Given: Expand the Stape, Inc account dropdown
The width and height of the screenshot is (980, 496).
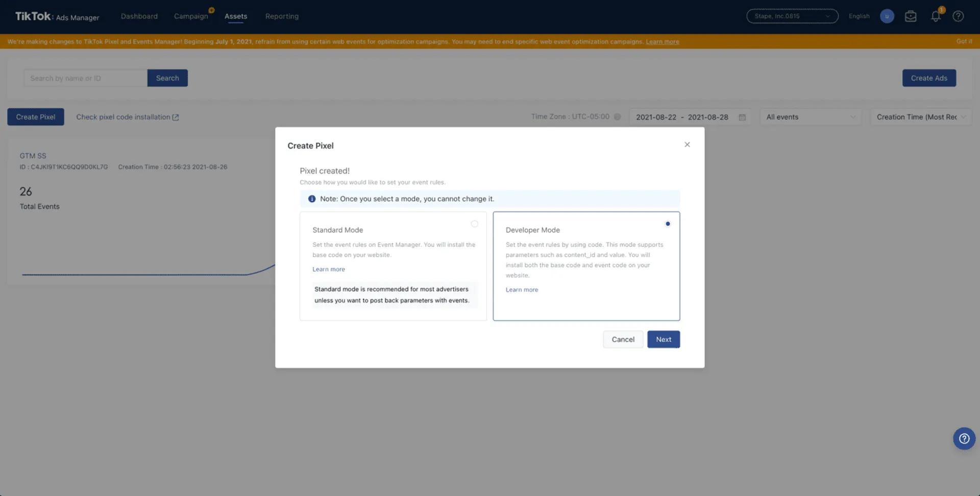Looking at the screenshot, I should [x=792, y=16].
